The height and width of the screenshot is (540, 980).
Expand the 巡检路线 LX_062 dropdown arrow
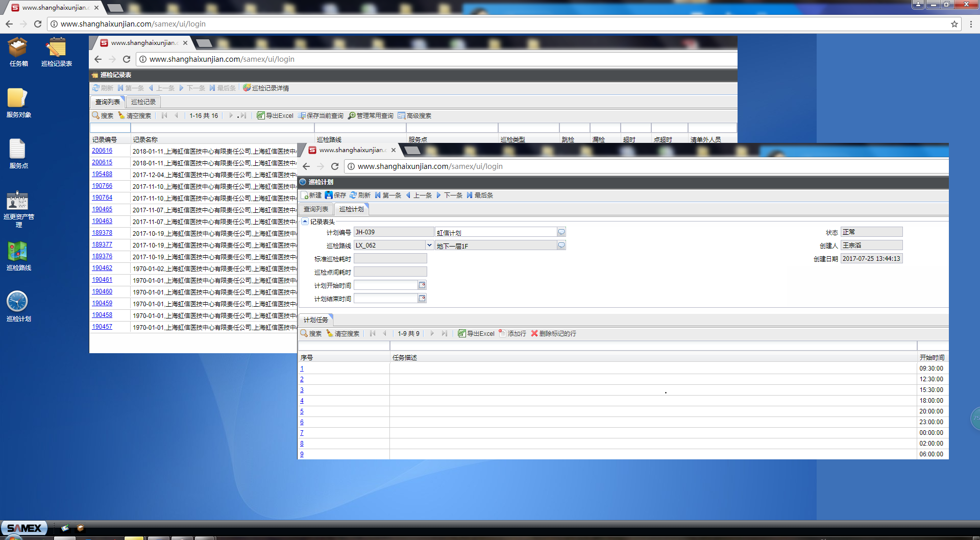(429, 246)
